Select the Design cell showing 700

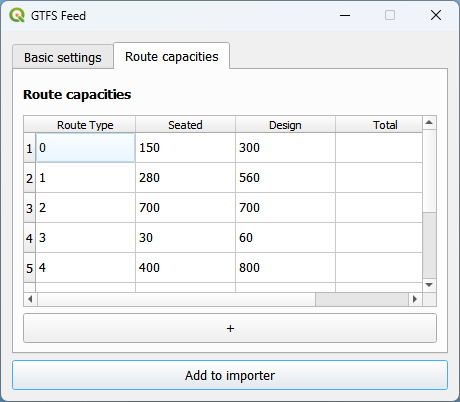click(x=285, y=208)
